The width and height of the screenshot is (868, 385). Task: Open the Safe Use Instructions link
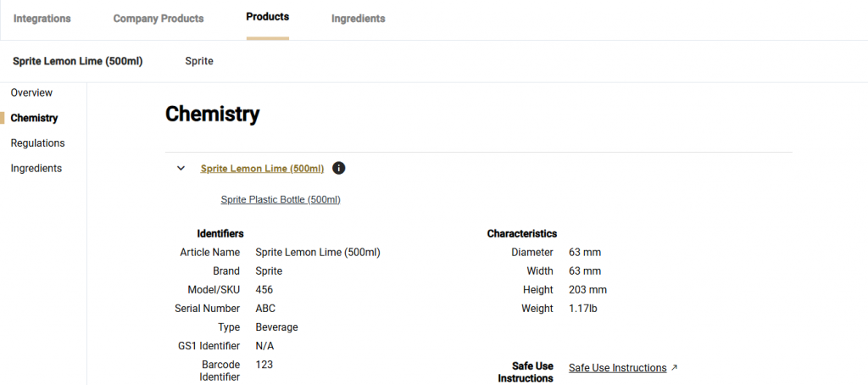coord(617,368)
